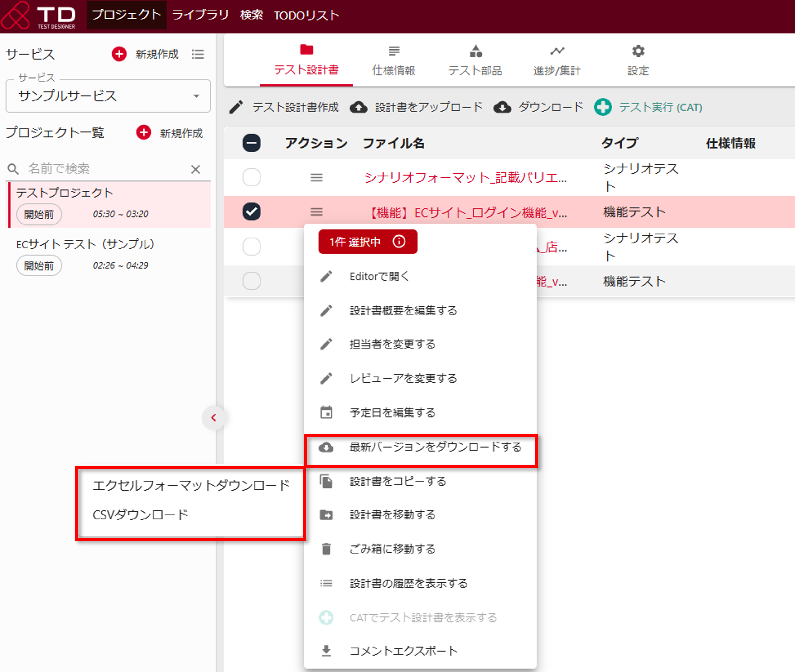
Task: Click 新規作成 next to サービス
Action: 157,54
